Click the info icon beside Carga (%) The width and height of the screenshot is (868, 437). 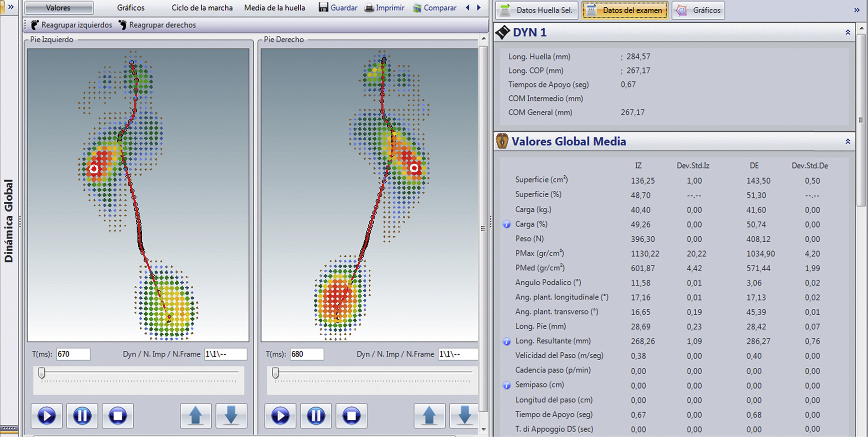[506, 224]
